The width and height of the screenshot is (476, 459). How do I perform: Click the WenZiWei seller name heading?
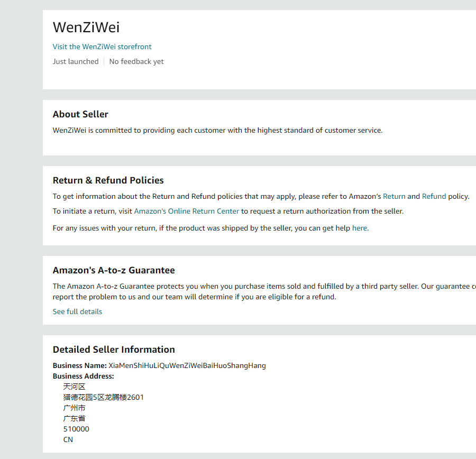[x=86, y=27]
